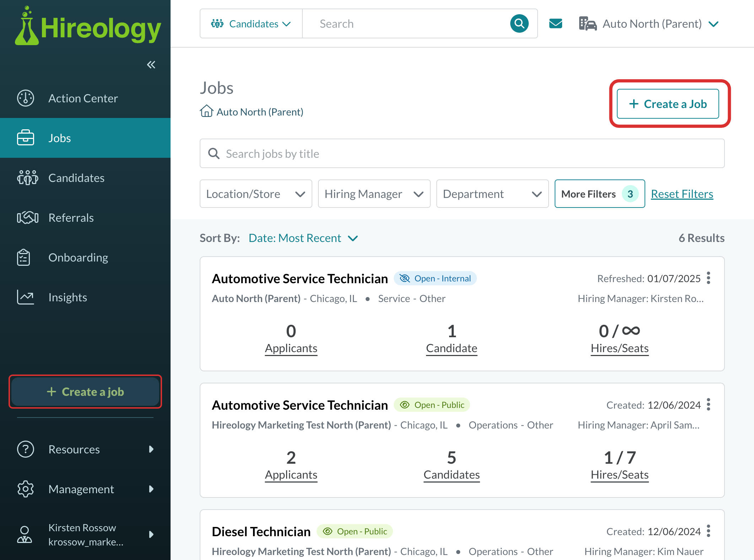This screenshot has height=560, width=754.
Task: Click 'Hiring Manager: April Sam...' text
Action: 639,425
